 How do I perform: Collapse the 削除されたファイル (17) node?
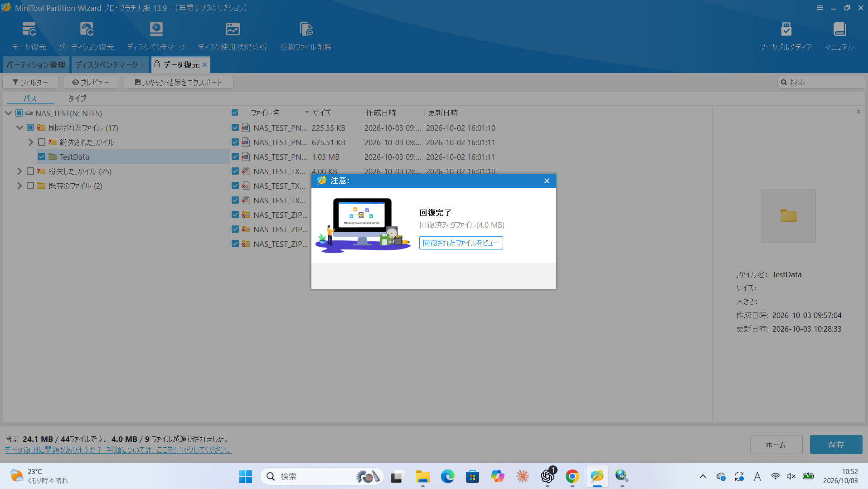pos(19,127)
